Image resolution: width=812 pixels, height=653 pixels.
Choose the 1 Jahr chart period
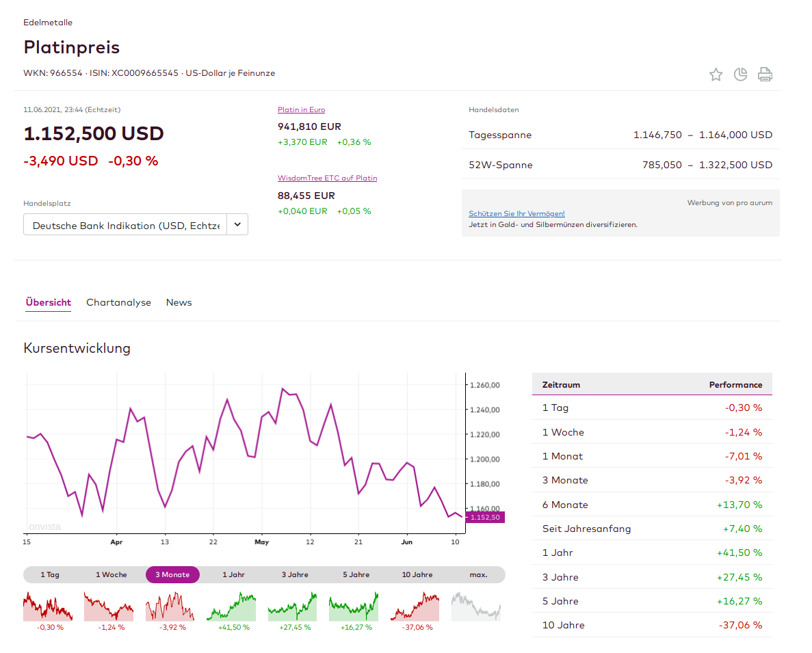point(233,574)
